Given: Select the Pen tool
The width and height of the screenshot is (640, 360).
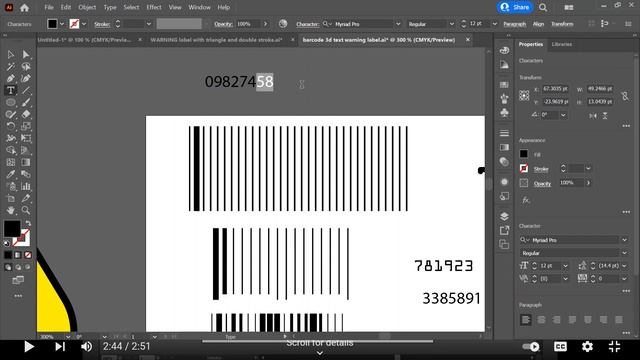Looking at the screenshot, I should (x=11, y=78).
